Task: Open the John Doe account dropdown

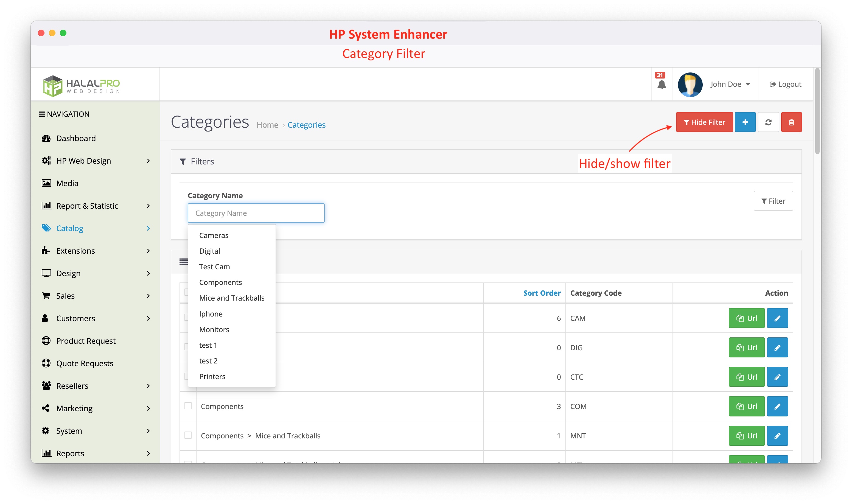Action: click(x=729, y=84)
